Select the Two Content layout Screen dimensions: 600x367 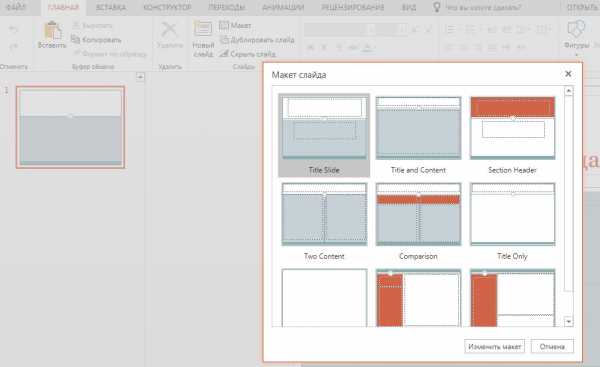[x=324, y=221]
